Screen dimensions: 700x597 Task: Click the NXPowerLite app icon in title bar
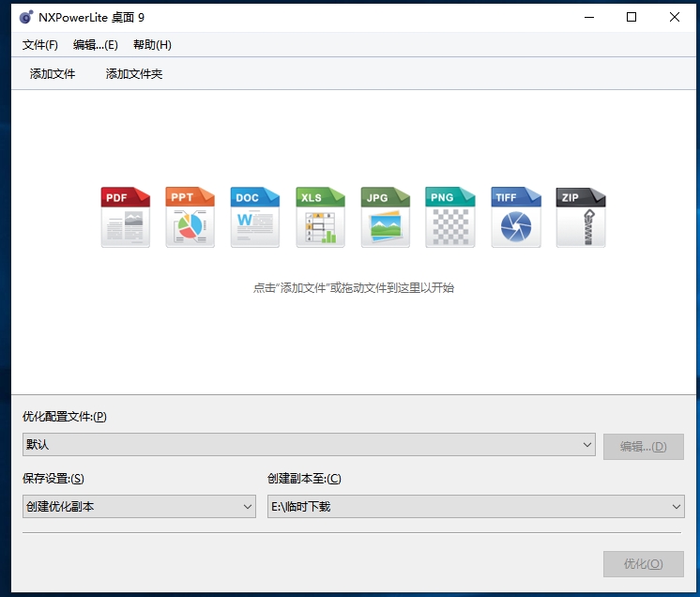coord(26,17)
